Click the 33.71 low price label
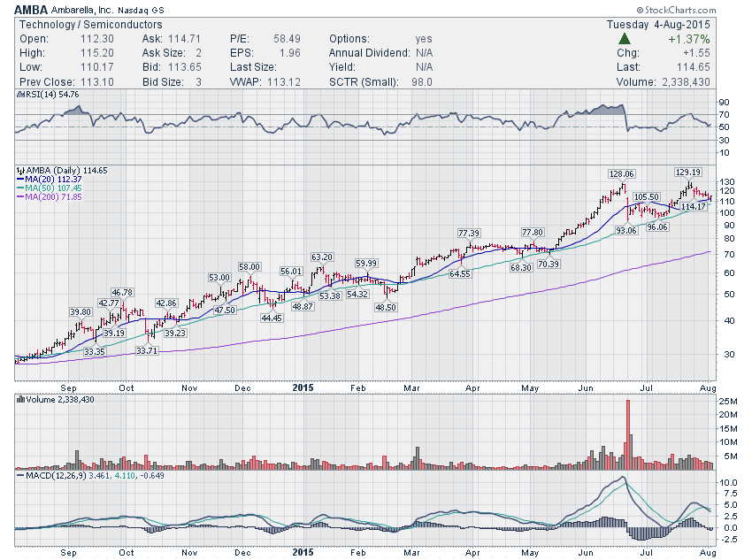The image size is (752, 560). [147, 351]
